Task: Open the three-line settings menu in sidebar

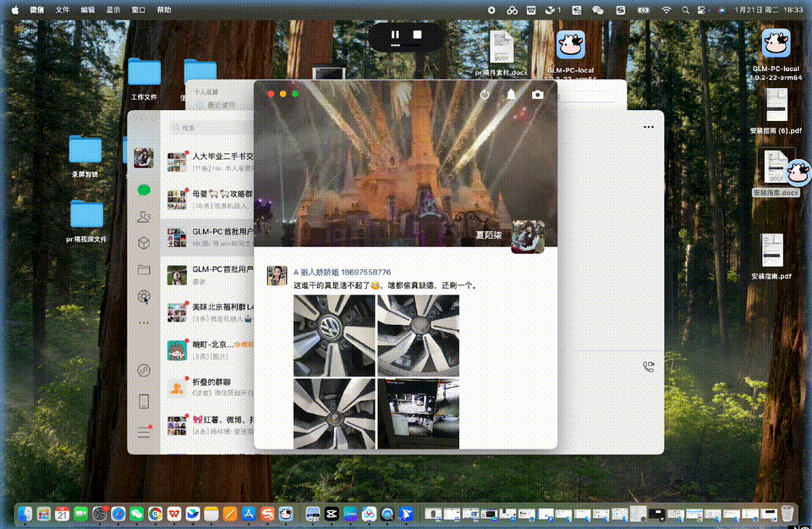Action: pyautogui.click(x=144, y=433)
